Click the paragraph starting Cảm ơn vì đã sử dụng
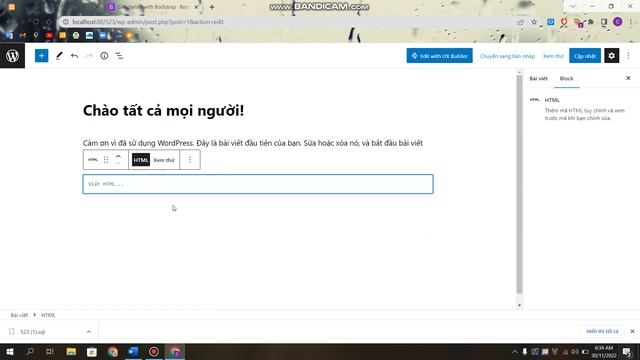 [253, 143]
